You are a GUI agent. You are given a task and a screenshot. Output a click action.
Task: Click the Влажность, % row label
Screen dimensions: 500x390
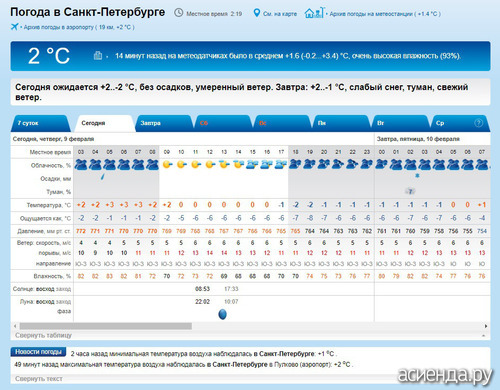[52, 276]
